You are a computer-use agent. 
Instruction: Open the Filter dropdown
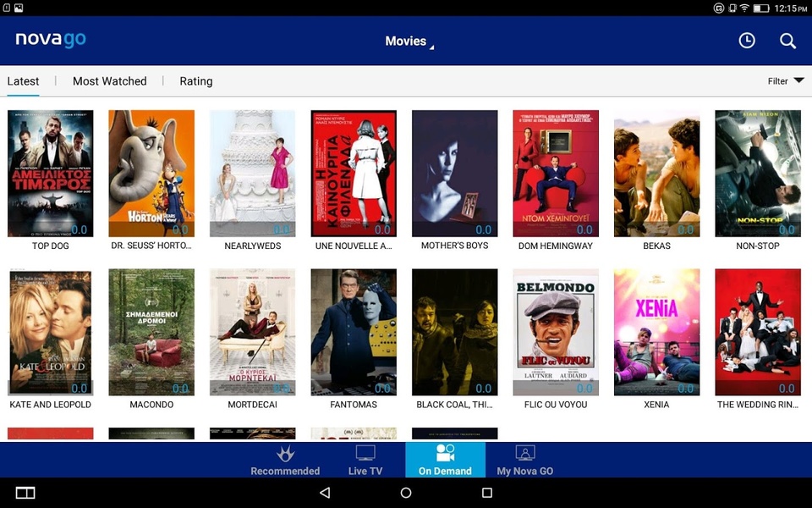[x=786, y=81]
